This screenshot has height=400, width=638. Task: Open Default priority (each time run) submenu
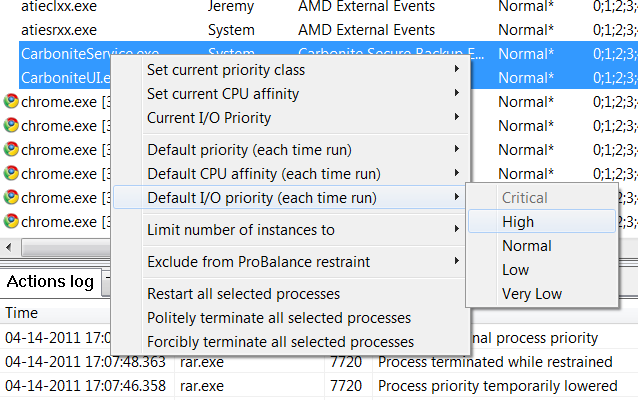click(x=291, y=150)
